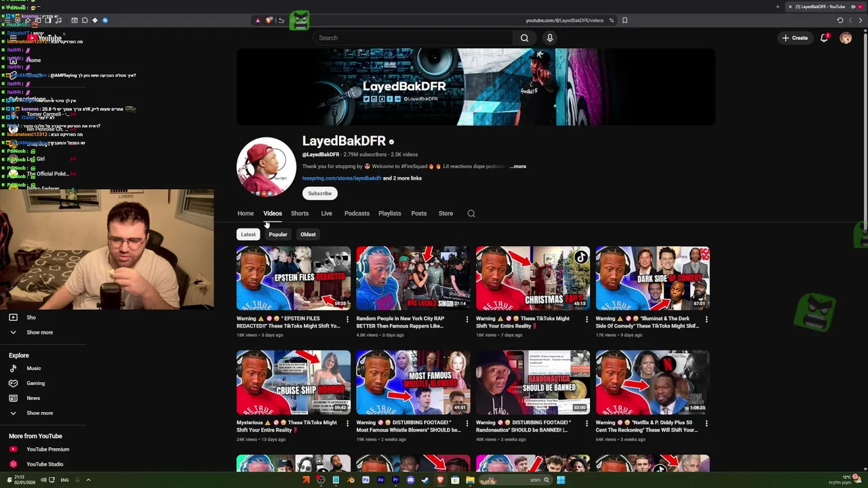This screenshot has height=488, width=868.
Task: Open the notifications bell
Action: (825, 38)
